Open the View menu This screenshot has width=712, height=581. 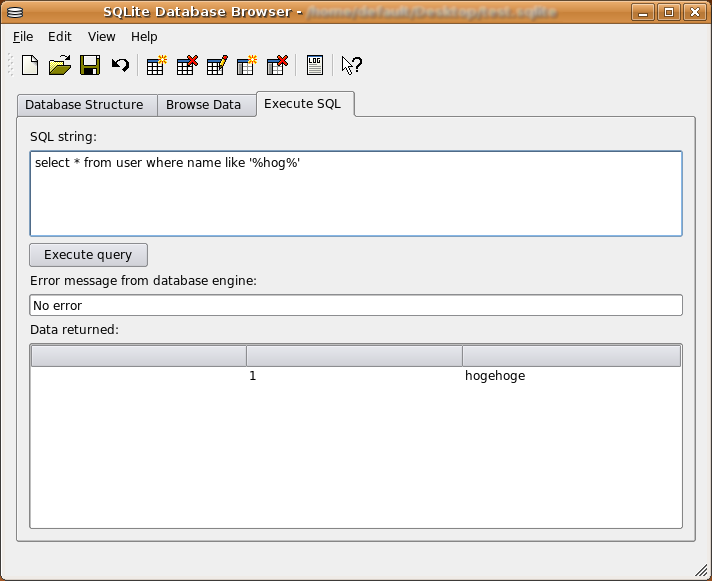[x=102, y=37]
